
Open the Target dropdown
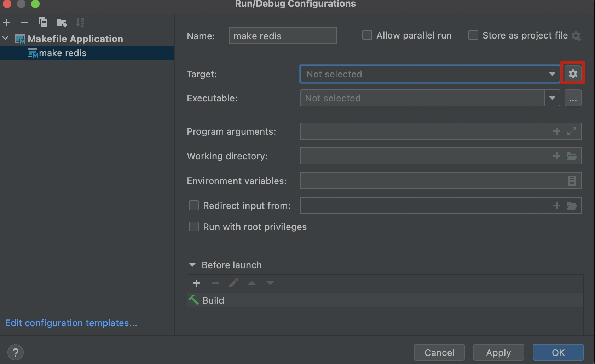[551, 74]
